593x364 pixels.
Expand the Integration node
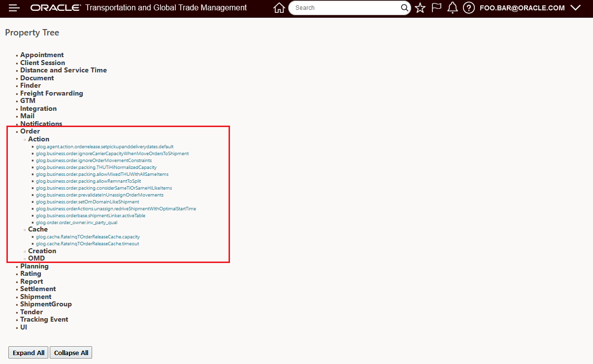click(38, 108)
